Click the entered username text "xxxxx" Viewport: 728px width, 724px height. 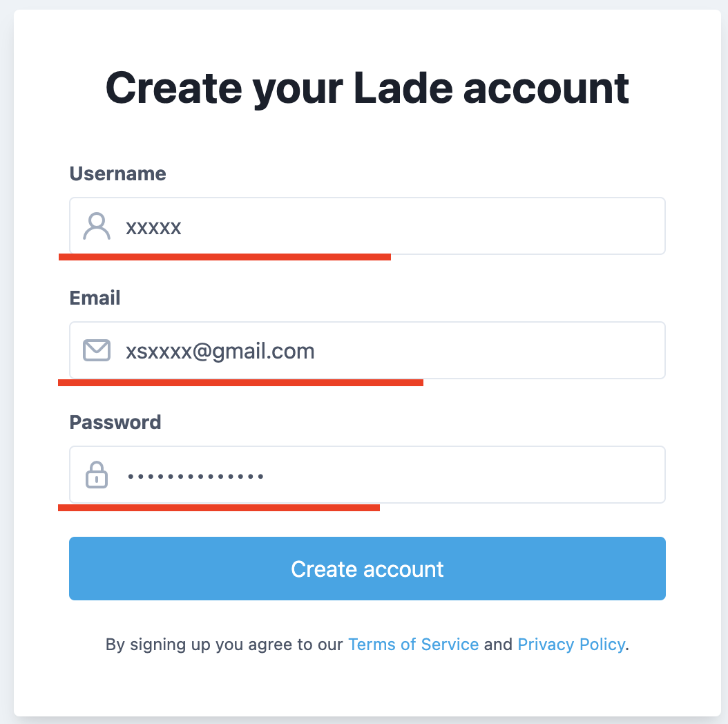153,227
